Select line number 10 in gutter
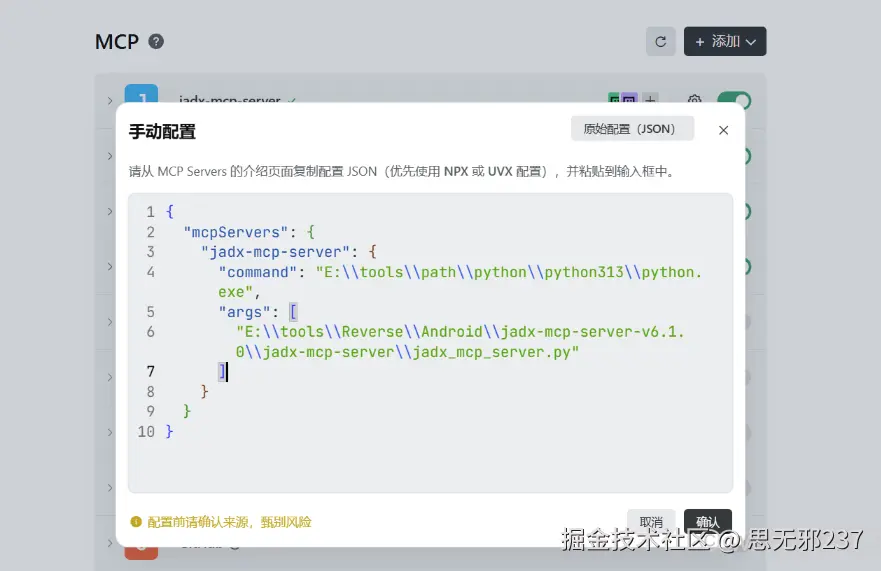The image size is (881, 571). click(146, 432)
